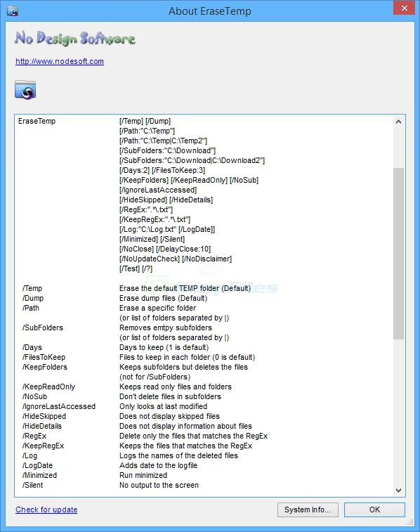Click the '/RegEx' option name
The width and height of the screenshot is (420, 532).
34,436
